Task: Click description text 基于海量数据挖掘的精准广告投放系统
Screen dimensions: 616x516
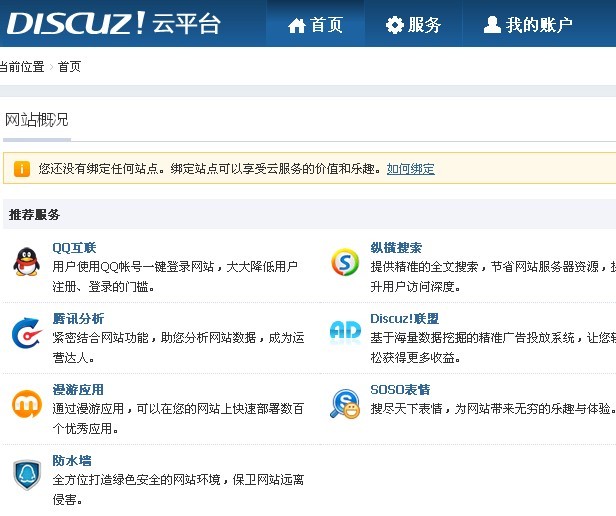Action: (x=472, y=338)
